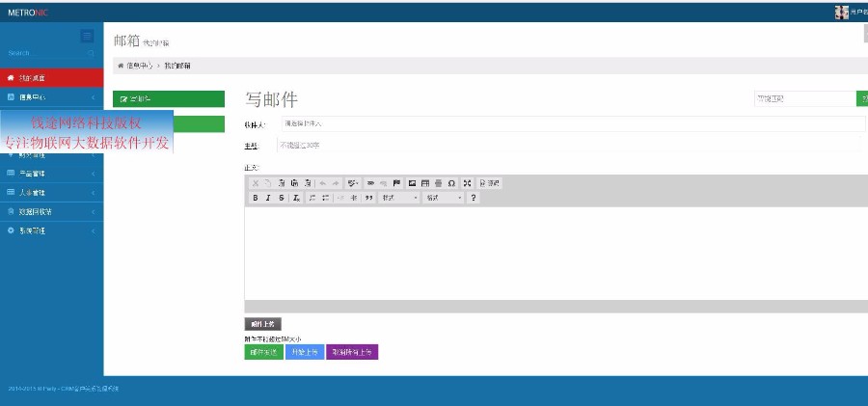Screen dimensions: 868x406
Task: Click 信息中心 breadcrumb link
Action: click(138, 66)
